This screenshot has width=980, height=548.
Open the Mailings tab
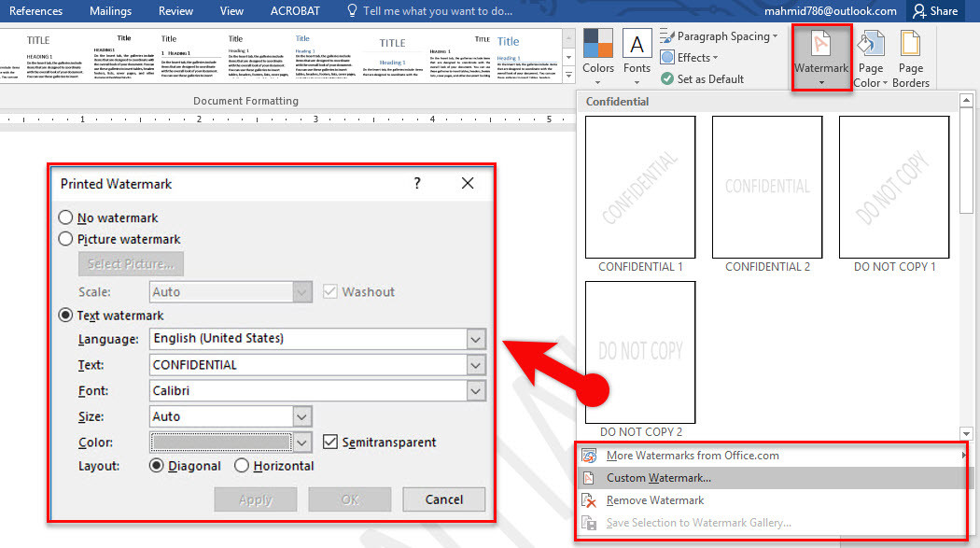click(x=111, y=10)
